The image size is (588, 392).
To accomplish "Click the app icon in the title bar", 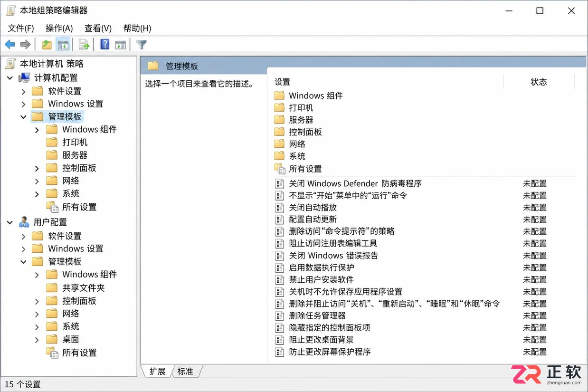I will 10,10.
